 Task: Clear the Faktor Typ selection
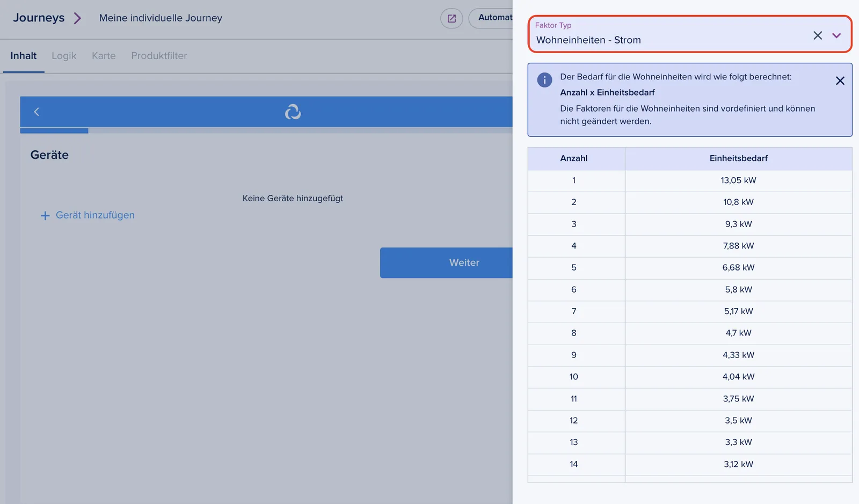818,35
